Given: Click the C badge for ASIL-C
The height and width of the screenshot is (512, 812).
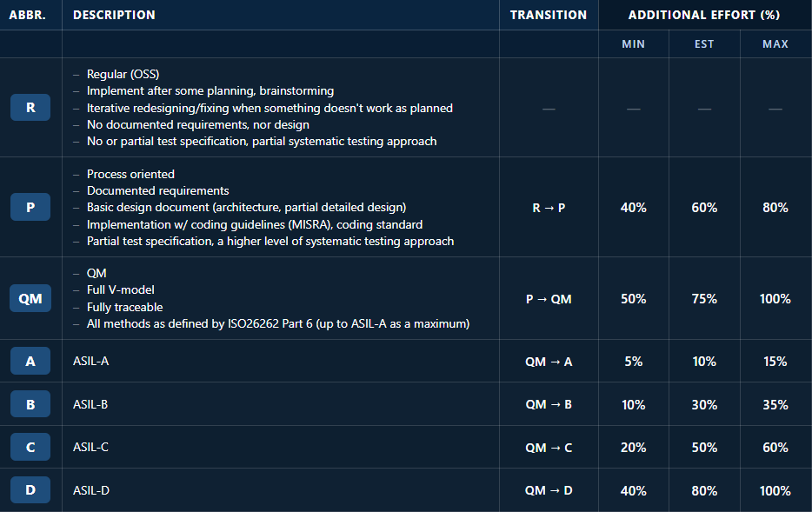Looking at the screenshot, I should (x=30, y=448).
